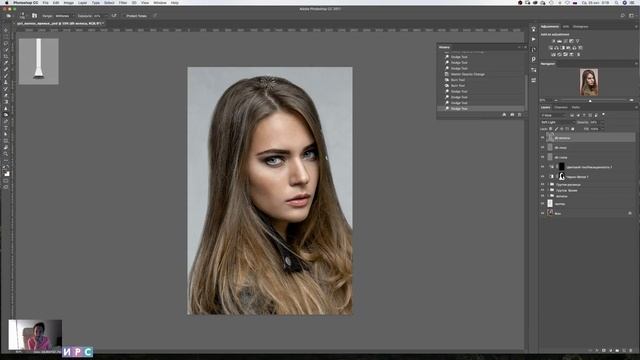Select the Move tool in the toolbar
Screen dimensions: 640x360
(x=6, y=30)
